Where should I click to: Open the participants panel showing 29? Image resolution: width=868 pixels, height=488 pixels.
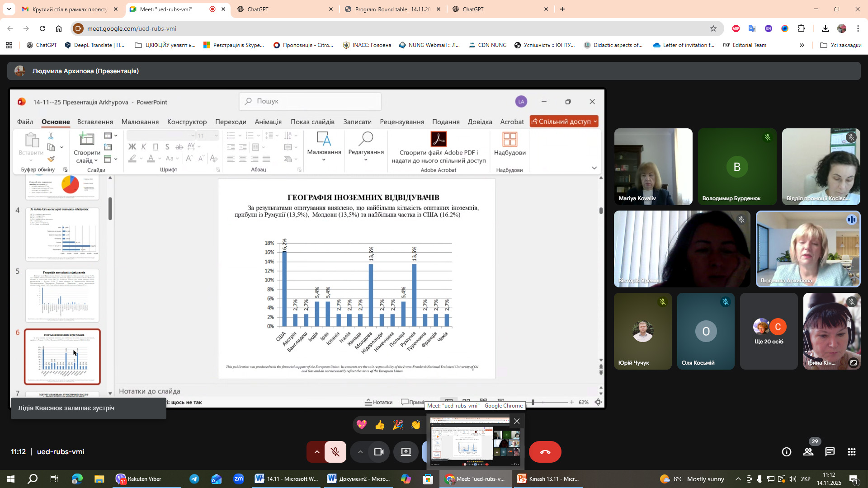(808, 452)
